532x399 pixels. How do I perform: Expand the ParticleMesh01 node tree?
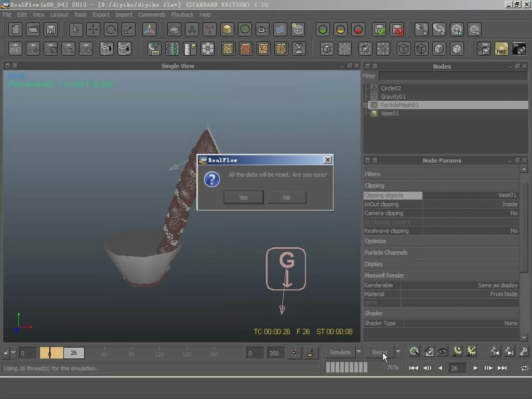point(366,105)
